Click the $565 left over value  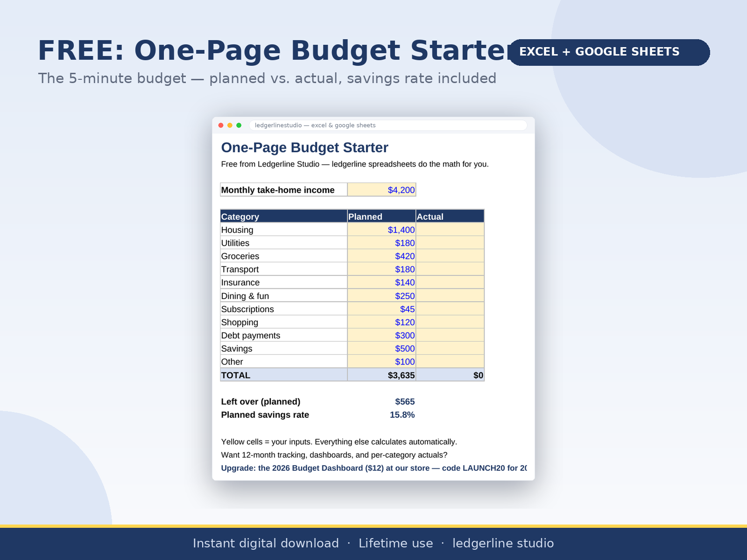405,401
